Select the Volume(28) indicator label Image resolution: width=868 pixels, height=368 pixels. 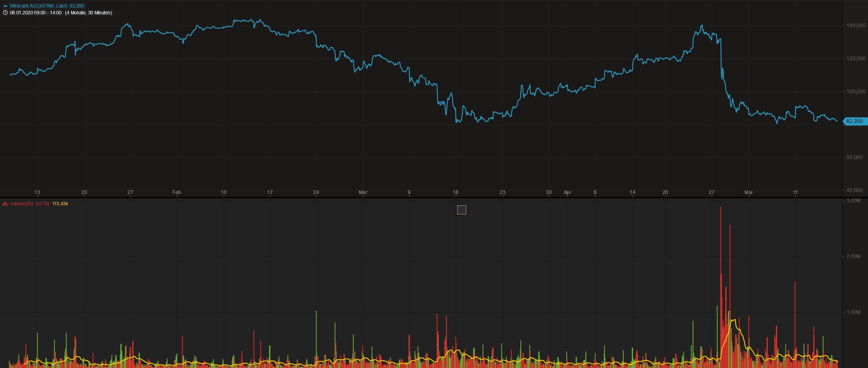(21, 204)
